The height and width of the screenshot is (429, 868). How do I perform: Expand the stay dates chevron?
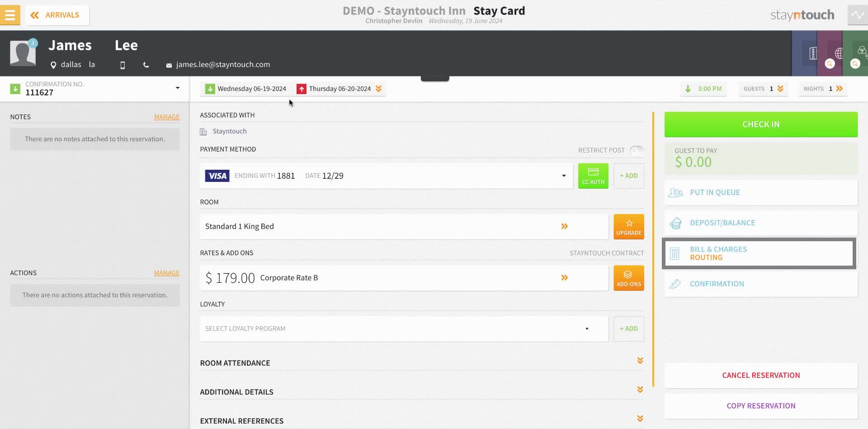tap(379, 89)
